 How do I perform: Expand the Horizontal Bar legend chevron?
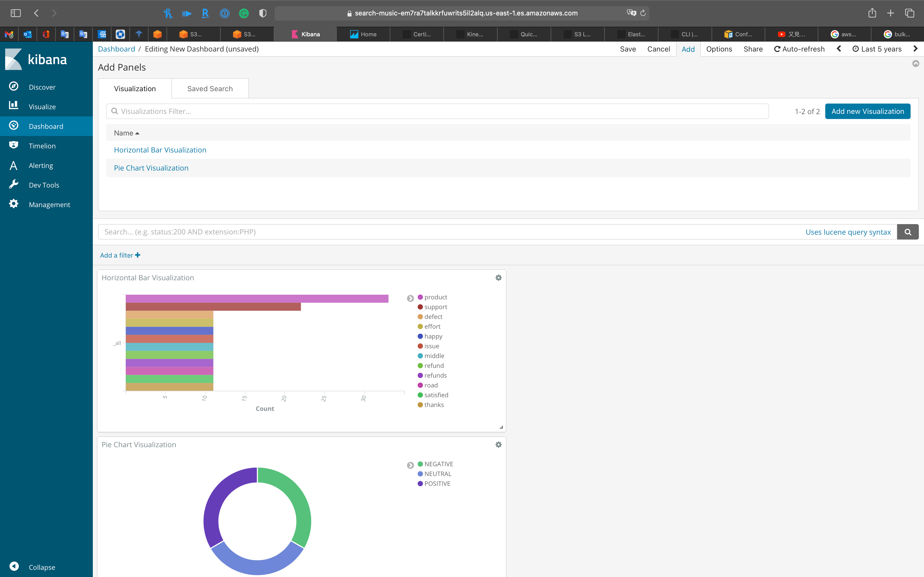pyautogui.click(x=410, y=298)
